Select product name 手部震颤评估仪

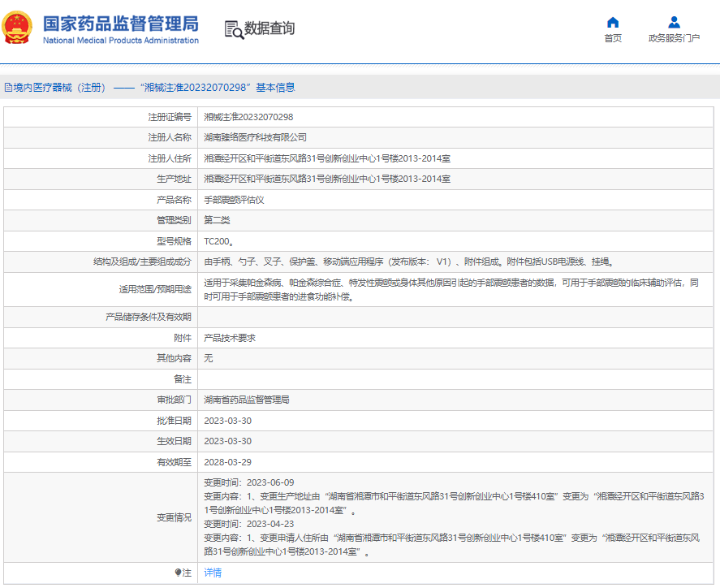click(x=234, y=200)
